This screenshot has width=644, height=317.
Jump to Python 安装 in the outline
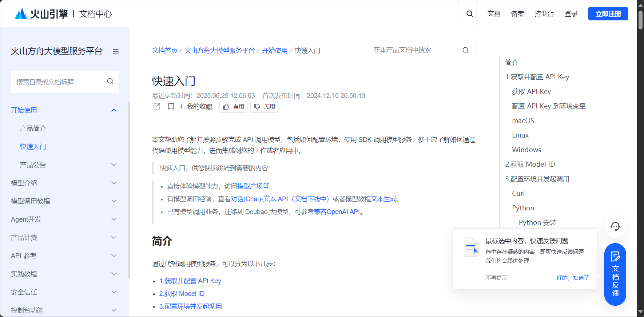click(x=538, y=223)
